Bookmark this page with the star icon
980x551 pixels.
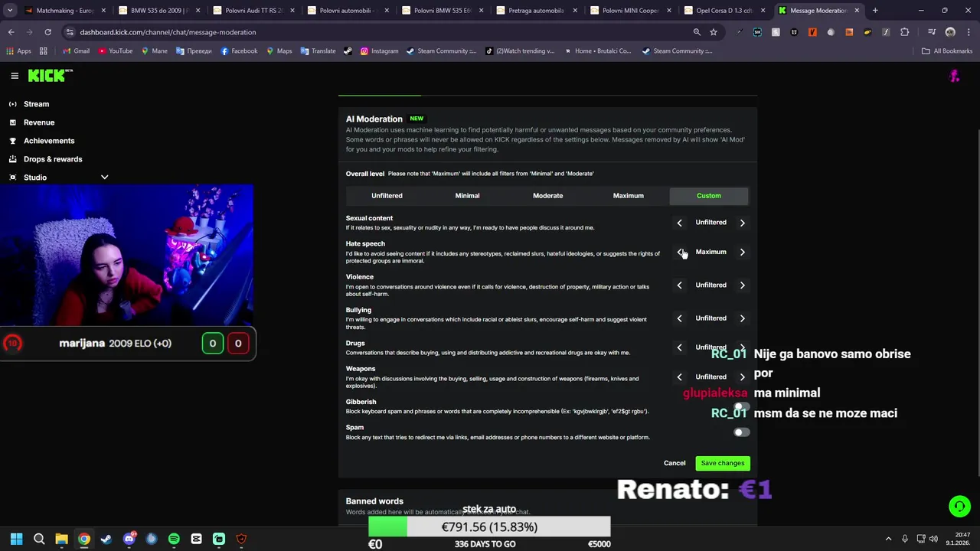click(714, 32)
